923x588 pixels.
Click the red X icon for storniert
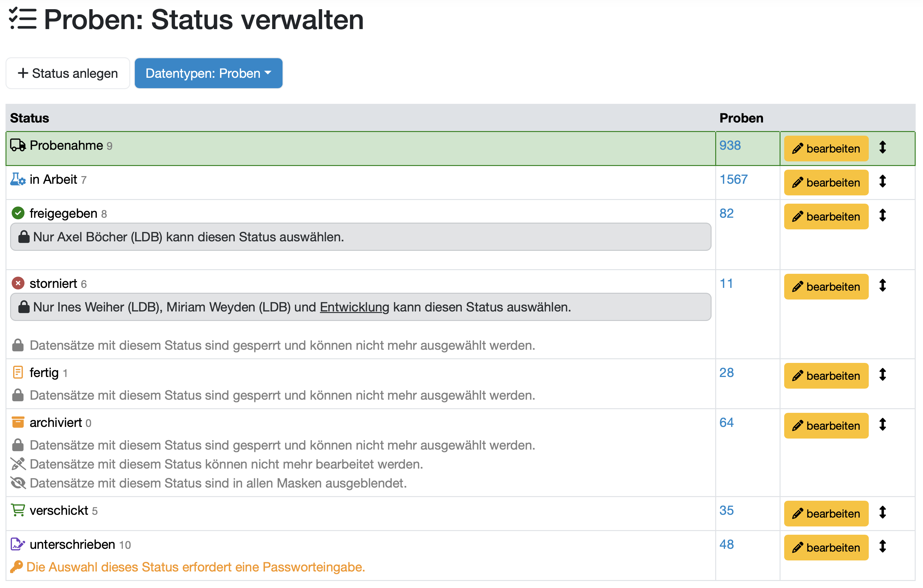point(18,284)
